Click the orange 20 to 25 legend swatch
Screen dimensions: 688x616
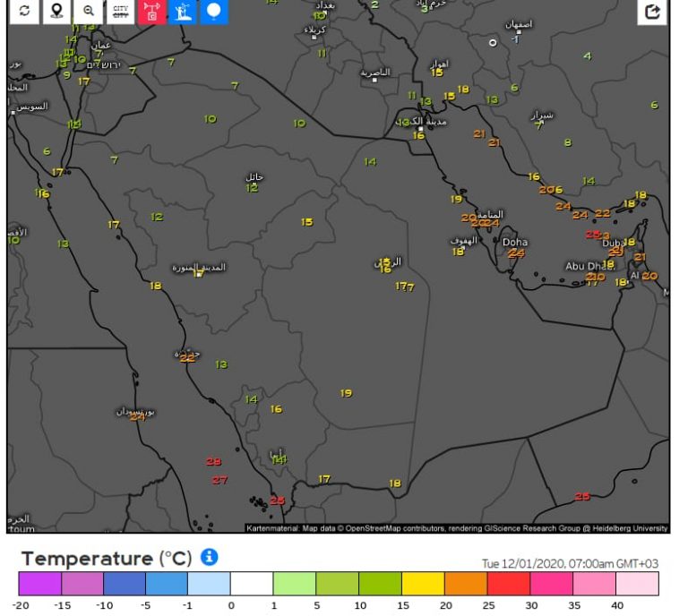pos(466,584)
